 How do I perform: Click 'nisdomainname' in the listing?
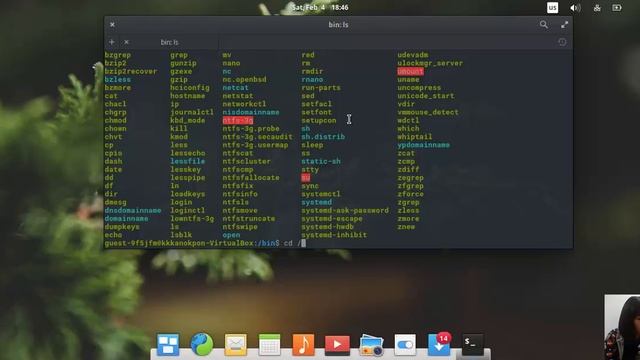[251, 112]
